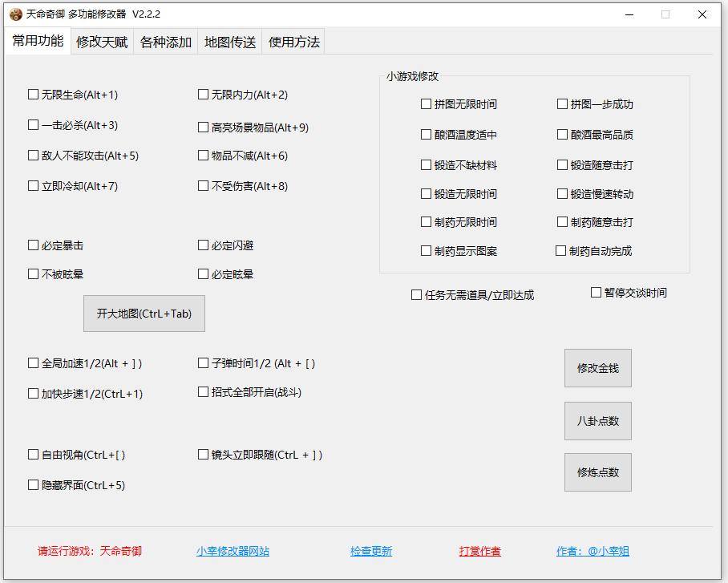Enable 全局加速1/2 speed option
728x583 pixels.
[33, 362]
